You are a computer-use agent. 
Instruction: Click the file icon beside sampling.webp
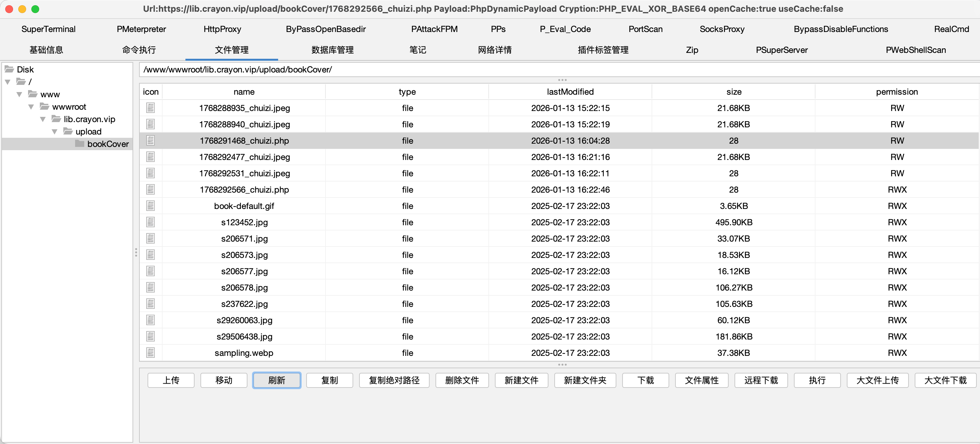coord(150,353)
